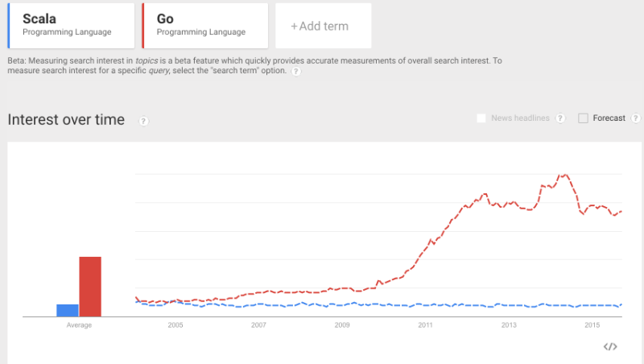The height and width of the screenshot is (364, 644).
Task: Click the Interest over time heading
Action: (66, 120)
